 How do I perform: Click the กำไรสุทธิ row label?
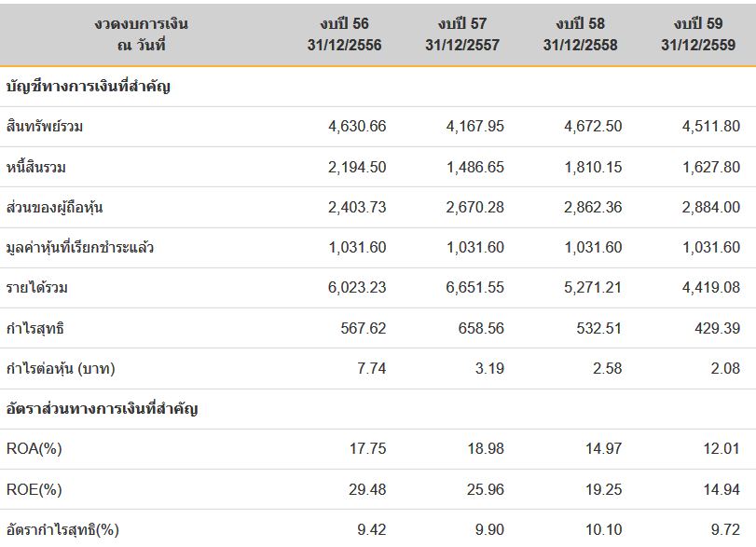[x=34, y=328]
